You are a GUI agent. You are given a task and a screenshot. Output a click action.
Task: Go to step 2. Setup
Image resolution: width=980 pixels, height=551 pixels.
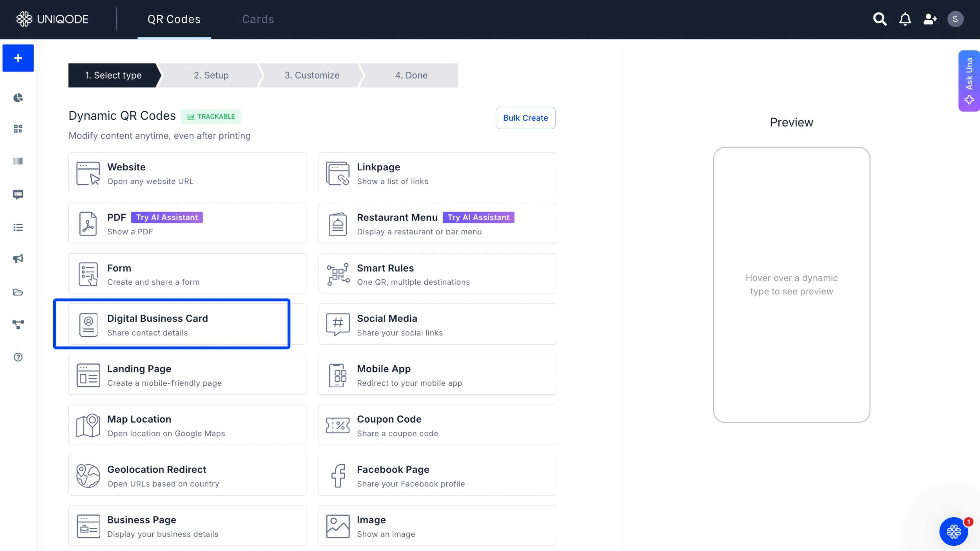click(211, 75)
